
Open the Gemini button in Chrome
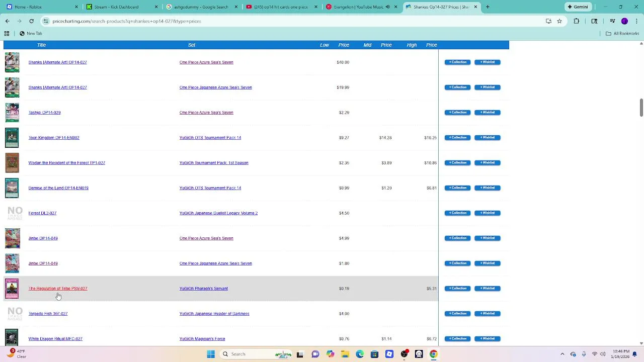[578, 7]
